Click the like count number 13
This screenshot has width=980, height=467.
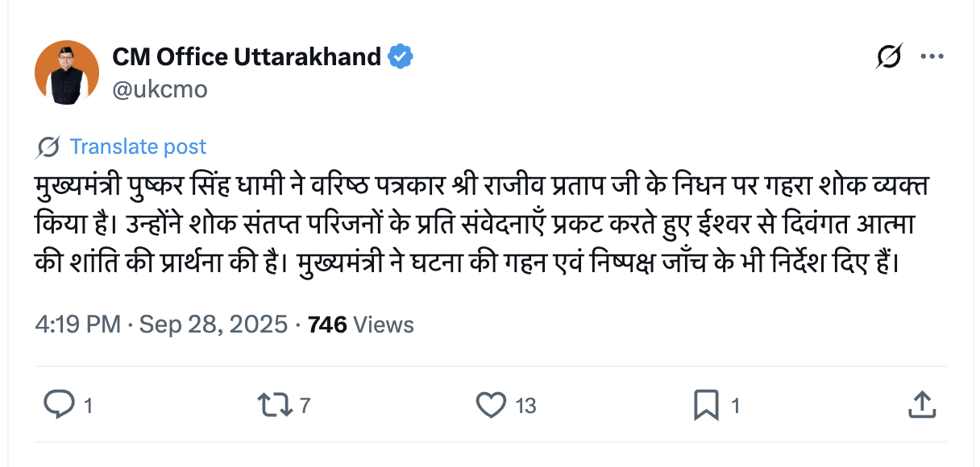point(525,406)
